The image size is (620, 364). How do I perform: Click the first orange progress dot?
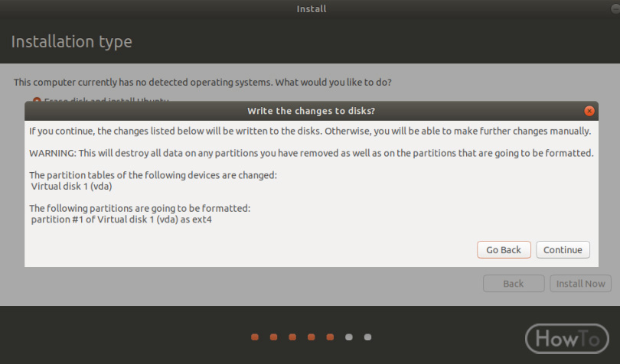pos(255,337)
